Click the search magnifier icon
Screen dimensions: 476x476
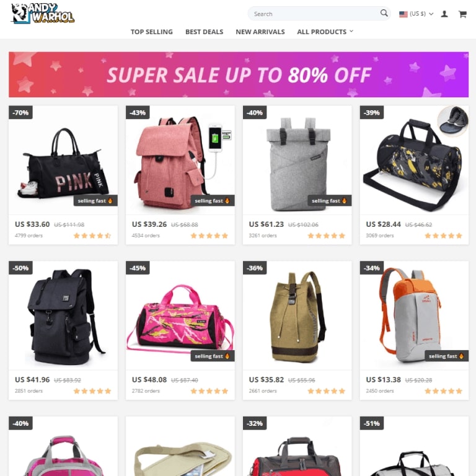pyautogui.click(x=384, y=13)
